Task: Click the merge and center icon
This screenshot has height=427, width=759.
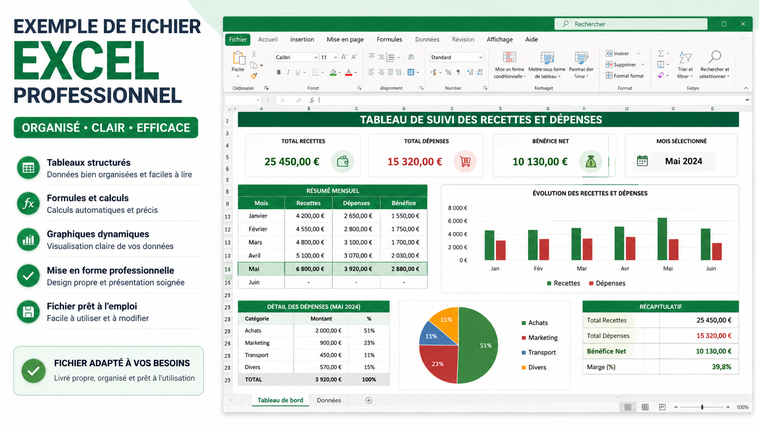Action: (411, 73)
